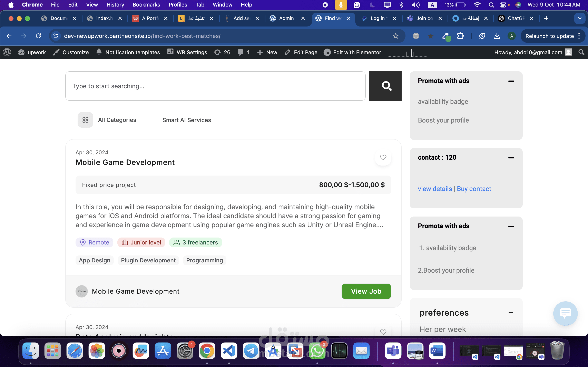Collapse the contact : 120 panel
This screenshot has height=367, width=588.
[511, 158]
